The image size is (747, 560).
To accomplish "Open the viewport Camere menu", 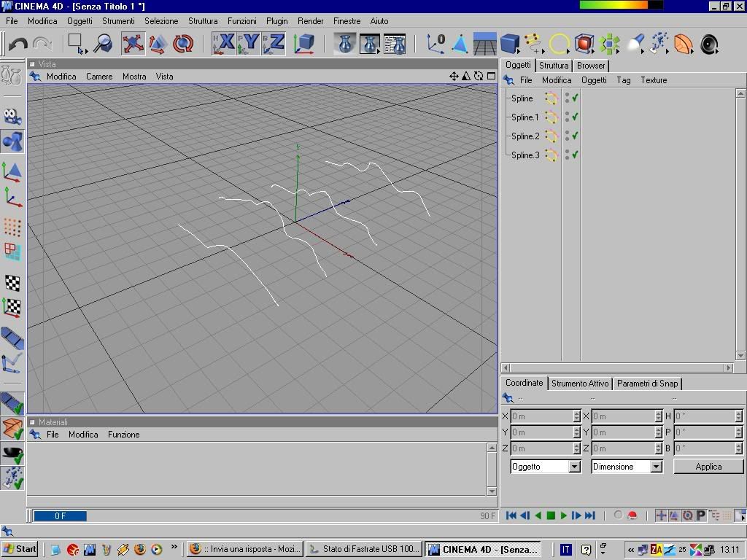I will click(99, 76).
